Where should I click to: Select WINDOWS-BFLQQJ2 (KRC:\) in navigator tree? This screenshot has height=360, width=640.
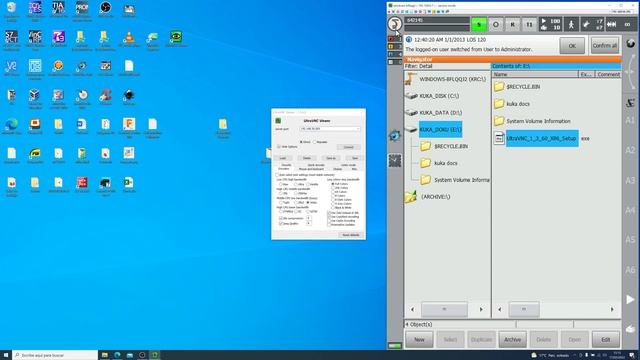pyautogui.click(x=452, y=79)
